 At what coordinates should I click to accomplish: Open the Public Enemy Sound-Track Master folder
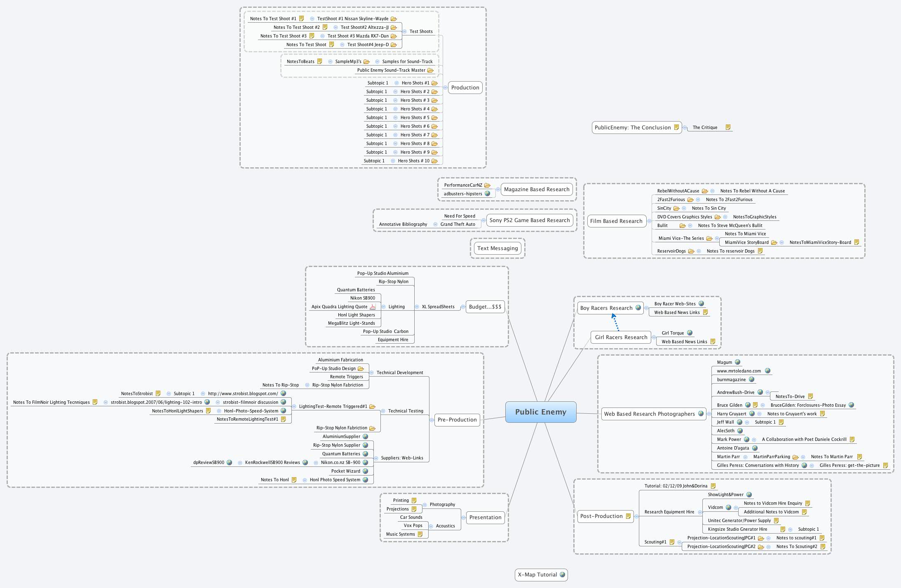[431, 70]
